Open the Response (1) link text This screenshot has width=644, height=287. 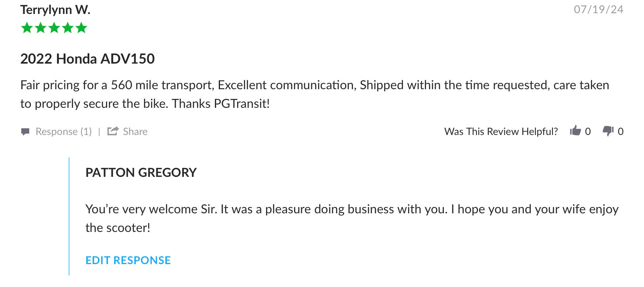click(x=64, y=132)
